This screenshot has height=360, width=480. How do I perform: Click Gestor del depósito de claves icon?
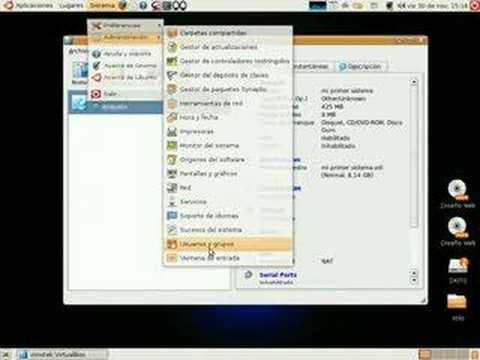172,75
